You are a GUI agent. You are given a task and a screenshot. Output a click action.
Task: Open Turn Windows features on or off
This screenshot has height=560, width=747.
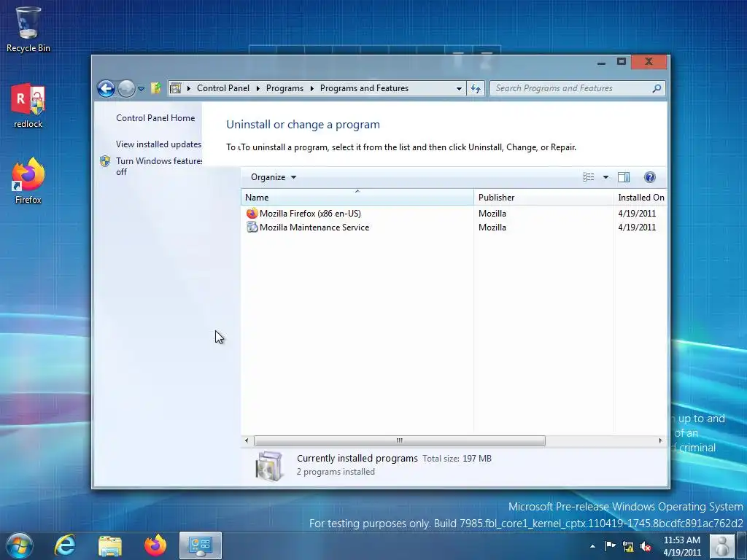[159, 166]
